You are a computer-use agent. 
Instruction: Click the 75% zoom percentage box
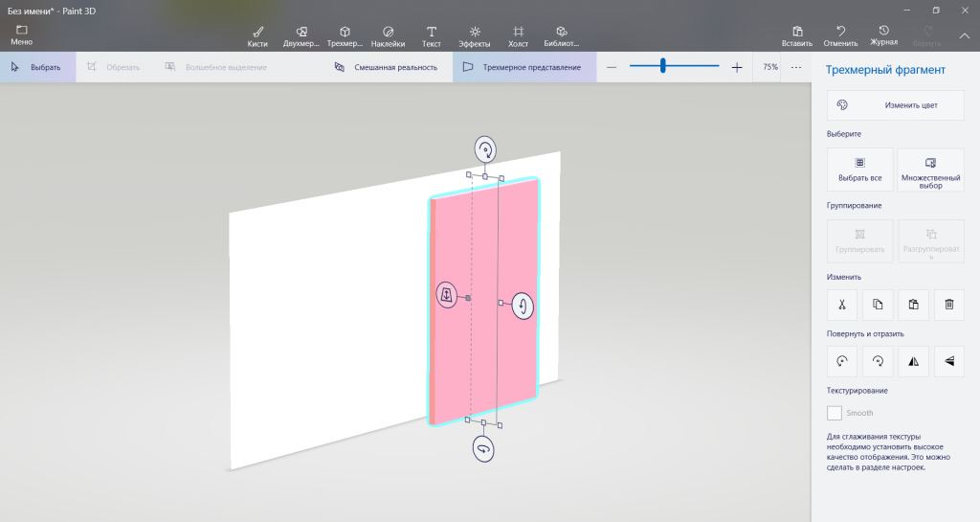(x=770, y=67)
